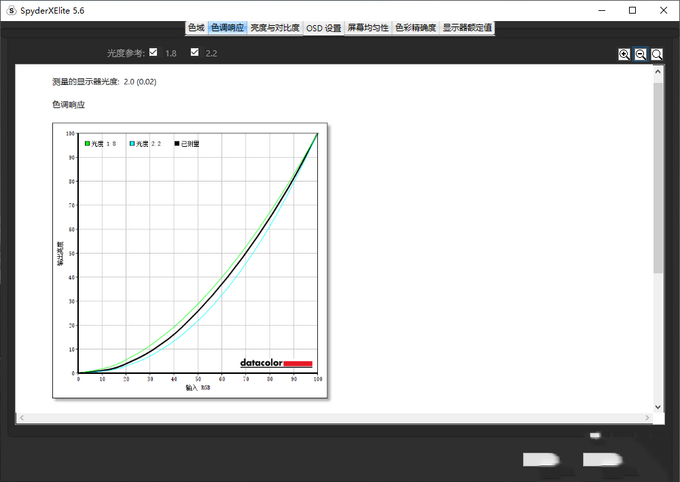Open the OSD 设置 tab
Image resolution: width=680 pixels, height=482 pixels.
324,28
